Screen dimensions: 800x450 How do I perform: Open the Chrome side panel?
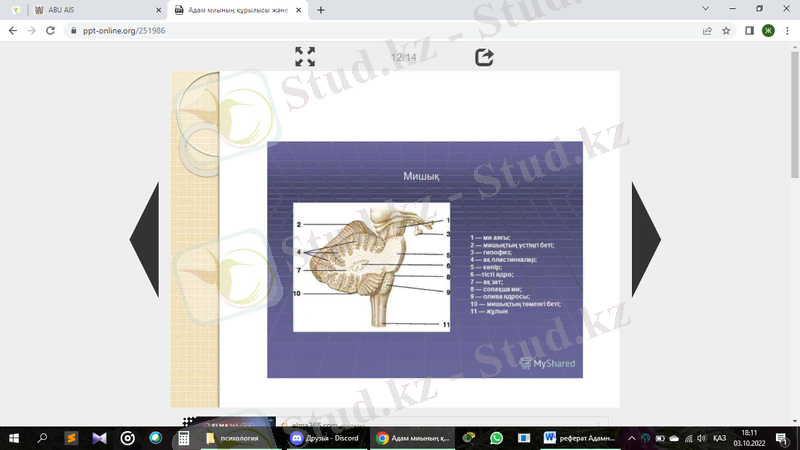(x=749, y=31)
